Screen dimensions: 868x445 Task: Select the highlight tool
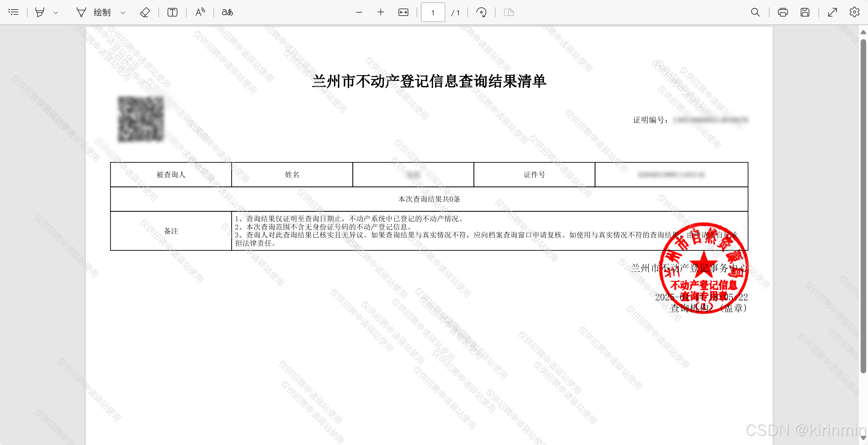40,13
